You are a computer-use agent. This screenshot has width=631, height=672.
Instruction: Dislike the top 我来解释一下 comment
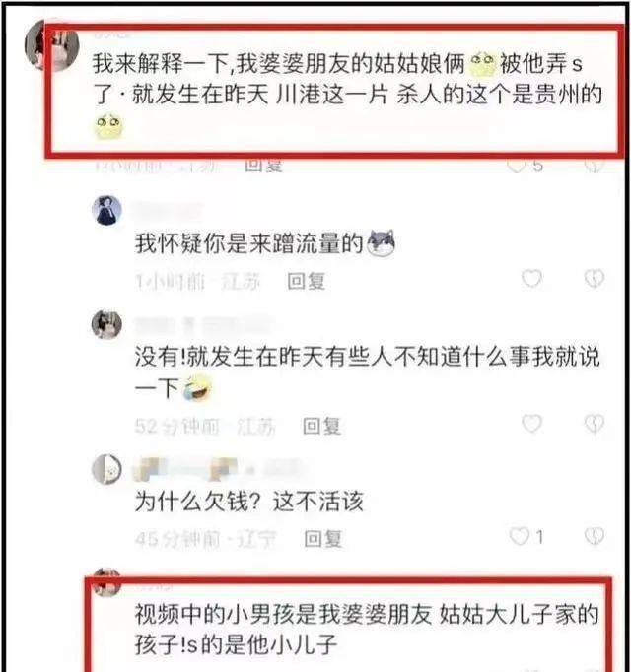coord(595,165)
